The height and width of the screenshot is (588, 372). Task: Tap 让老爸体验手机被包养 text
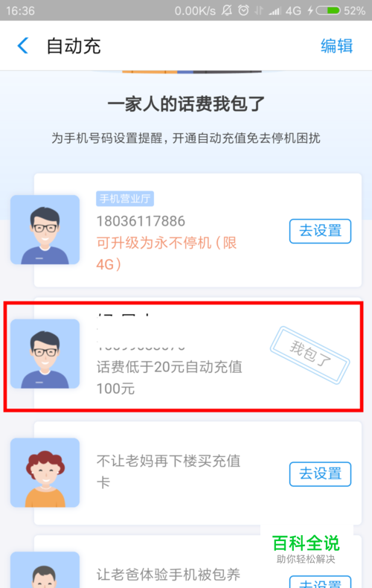[x=168, y=574]
